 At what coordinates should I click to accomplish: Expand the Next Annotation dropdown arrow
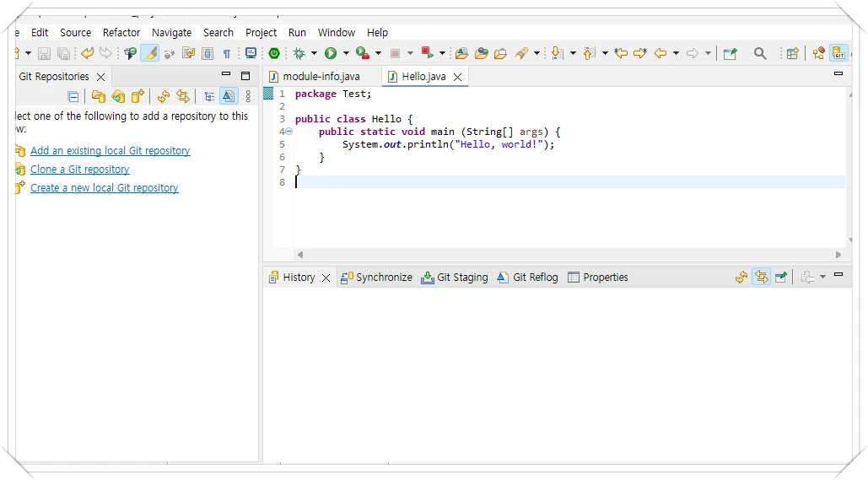click(573, 53)
